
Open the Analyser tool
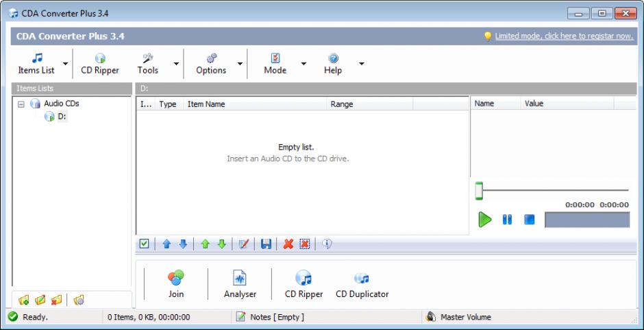pos(240,284)
